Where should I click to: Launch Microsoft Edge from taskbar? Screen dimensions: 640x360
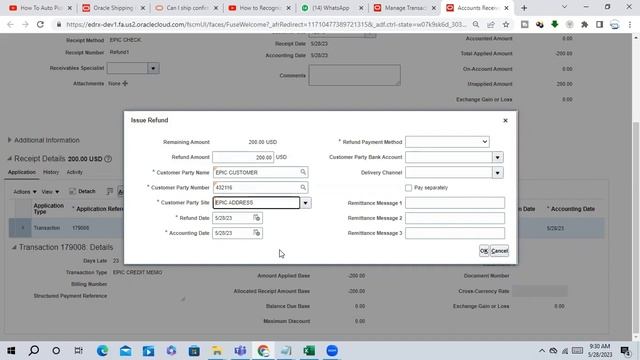pyautogui.click(x=102, y=351)
